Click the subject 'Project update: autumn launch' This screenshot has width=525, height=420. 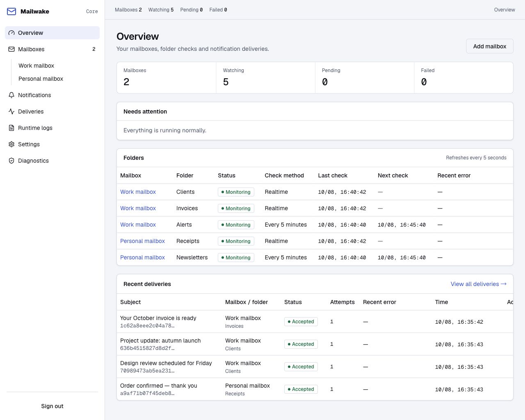160,341
